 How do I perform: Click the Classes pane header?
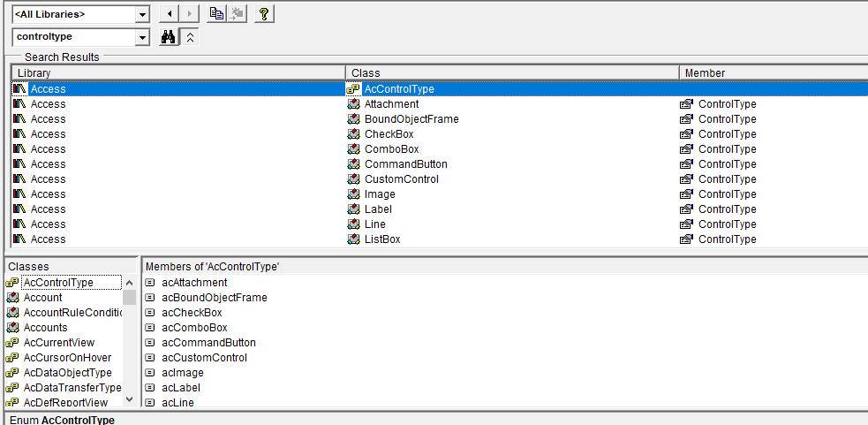(x=71, y=266)
